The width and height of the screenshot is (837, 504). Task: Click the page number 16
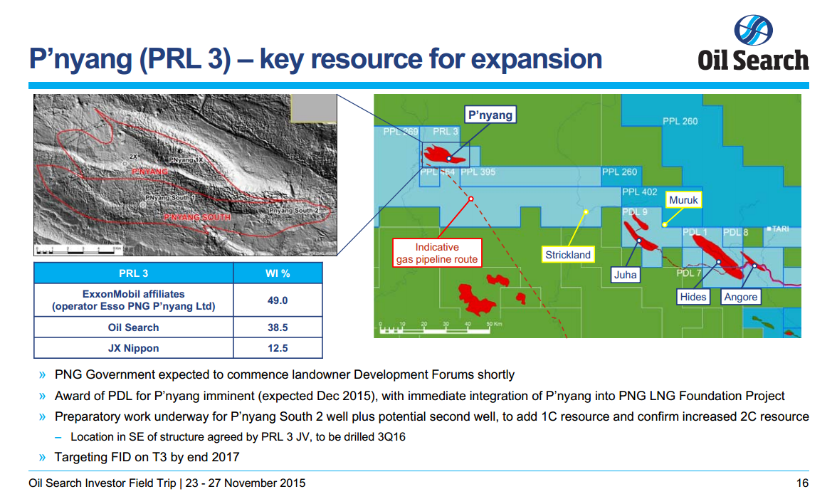click(x=802, y=483)
